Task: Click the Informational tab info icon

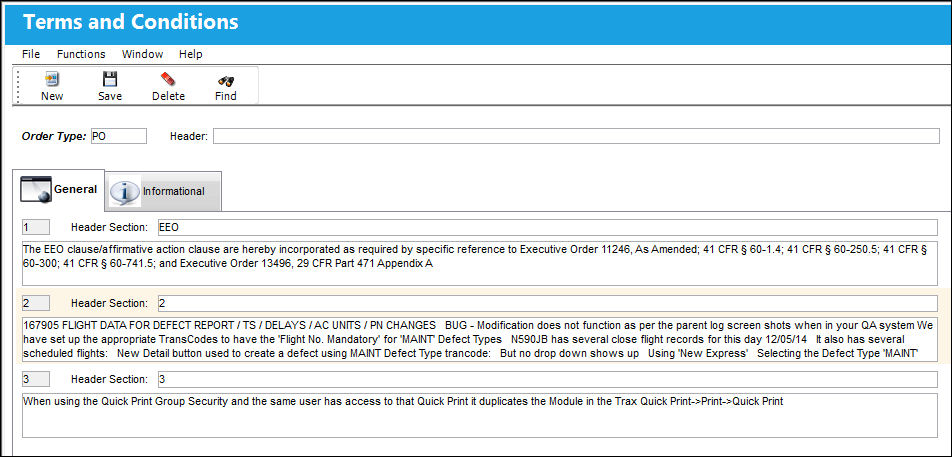Action: tap(125, 191)
